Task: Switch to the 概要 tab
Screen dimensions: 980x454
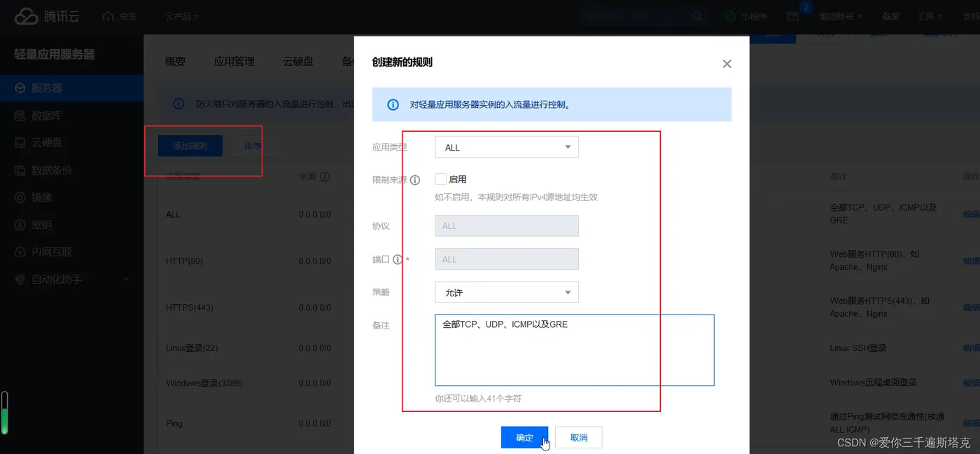Action: 176,62
